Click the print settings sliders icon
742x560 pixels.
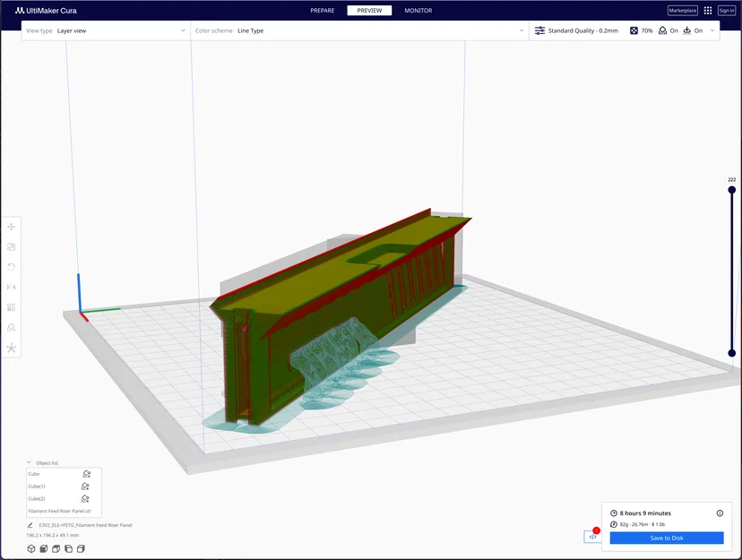coord(539,30)
